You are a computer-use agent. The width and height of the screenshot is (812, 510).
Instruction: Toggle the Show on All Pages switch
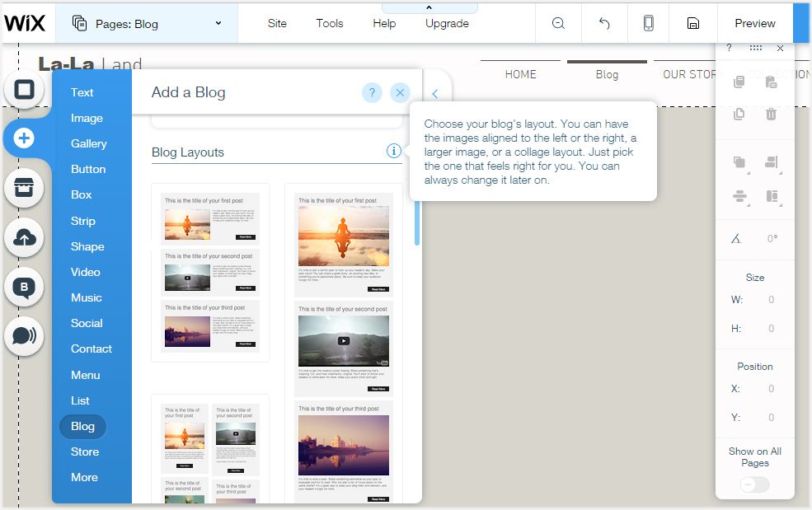pos(755,484)
